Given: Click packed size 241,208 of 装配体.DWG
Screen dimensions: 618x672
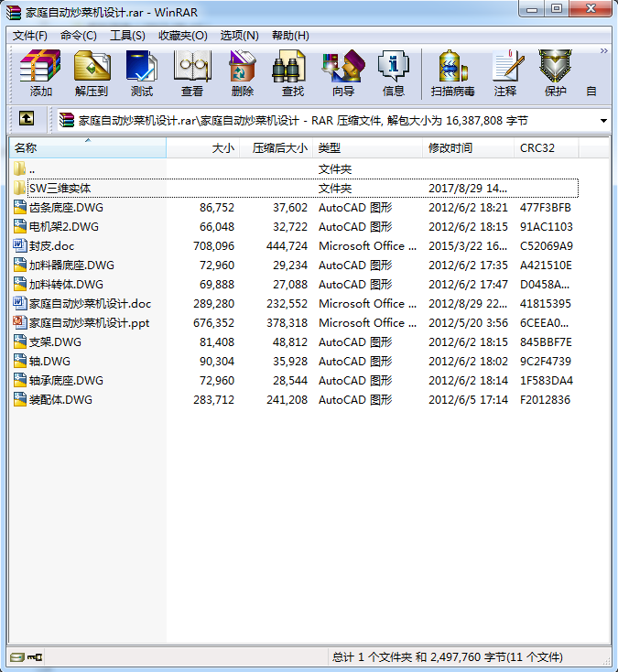Looking at the screenshot, I should pos(287,399).
